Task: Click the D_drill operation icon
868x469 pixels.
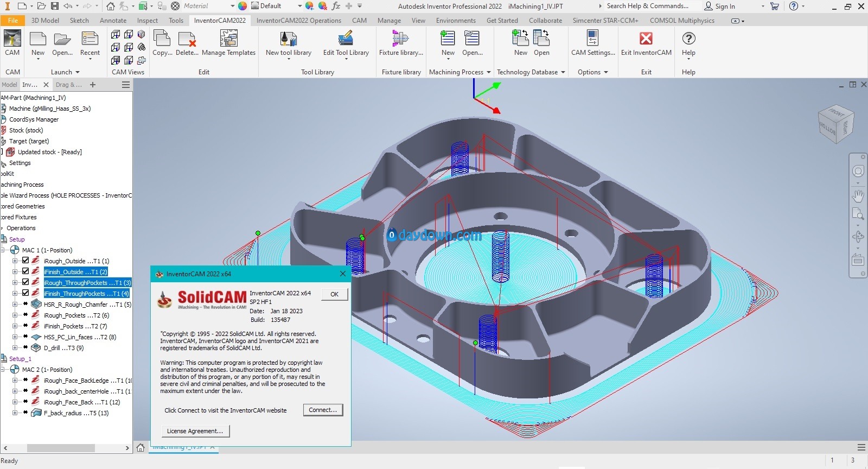Action: [x=36, y=347]
